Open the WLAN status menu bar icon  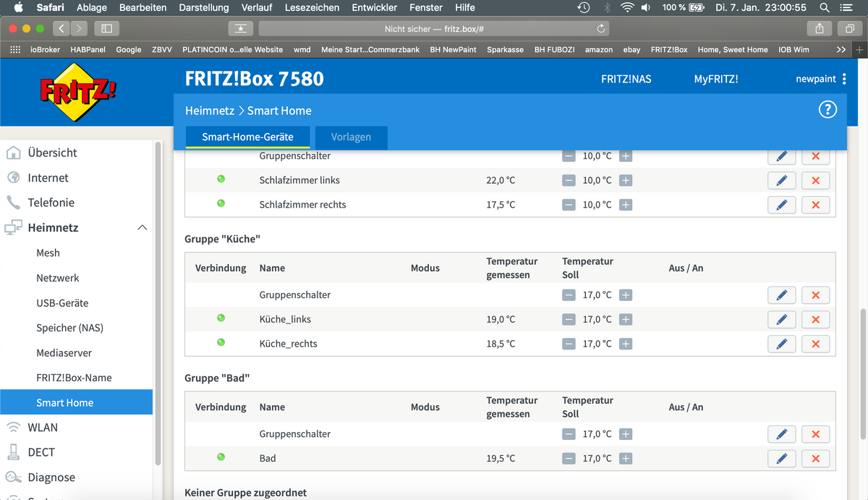tap(627, 7)
